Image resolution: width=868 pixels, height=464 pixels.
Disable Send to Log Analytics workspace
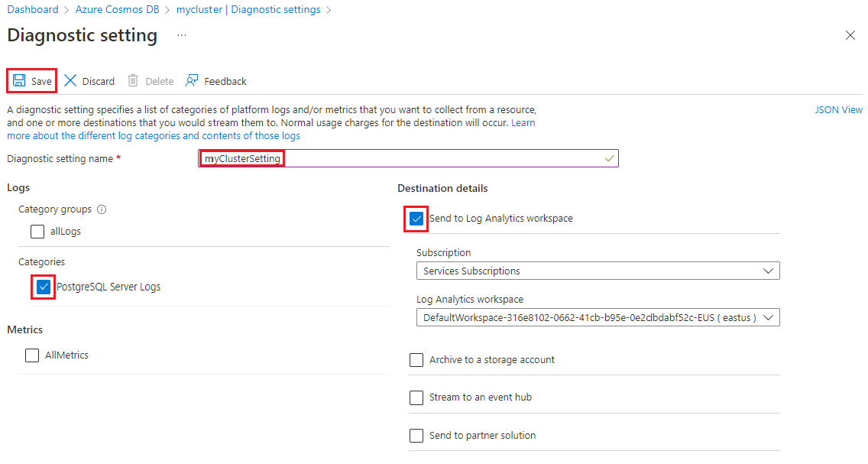pyautogui.click(x=416, y=219)
